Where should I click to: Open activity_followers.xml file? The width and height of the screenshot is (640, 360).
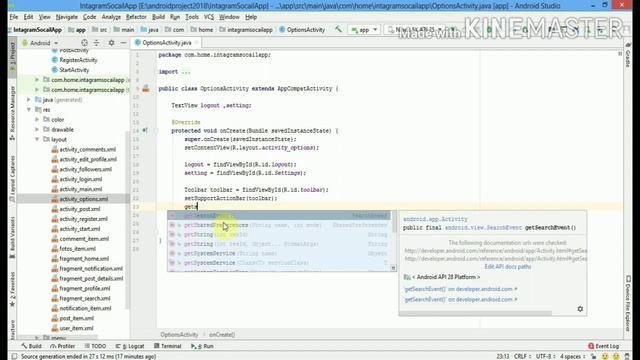tap(85, 169)
